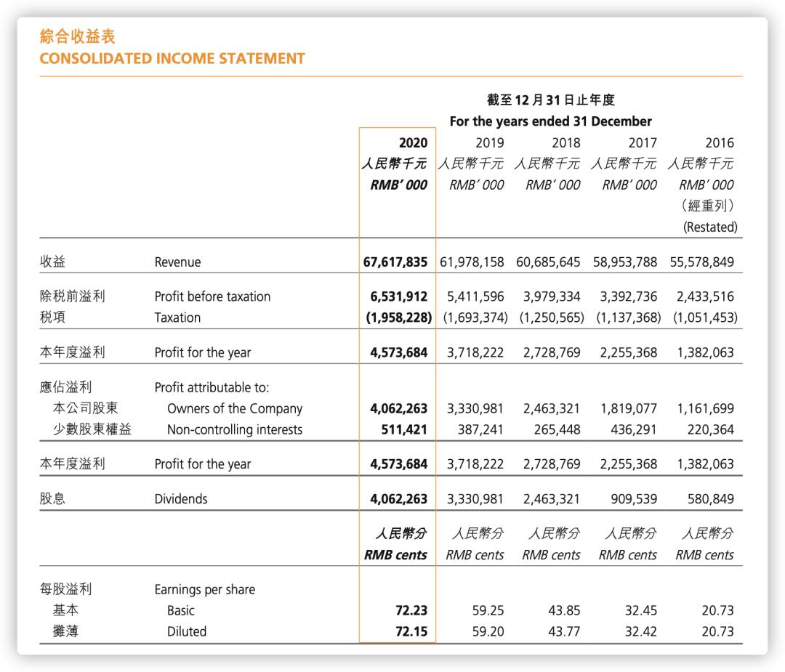785x672 pixels.
Task: Click the (Restated) label under 2016
Action: 709,227
